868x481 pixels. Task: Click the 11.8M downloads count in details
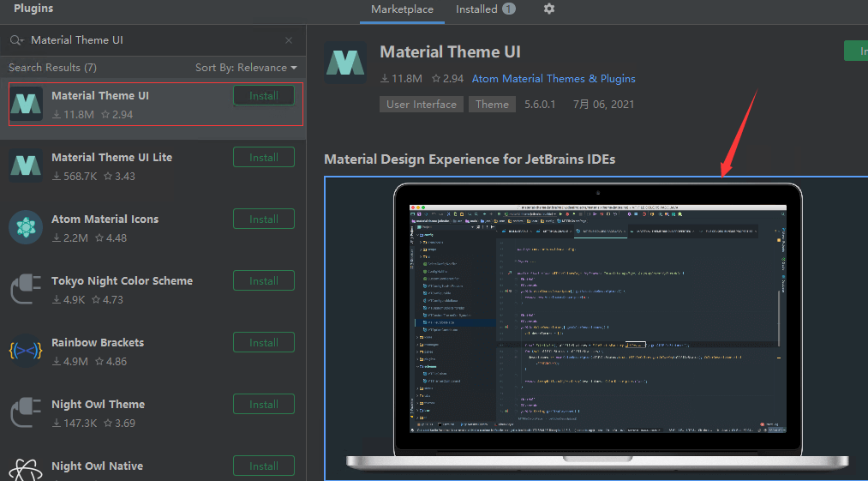pos(401,79)
